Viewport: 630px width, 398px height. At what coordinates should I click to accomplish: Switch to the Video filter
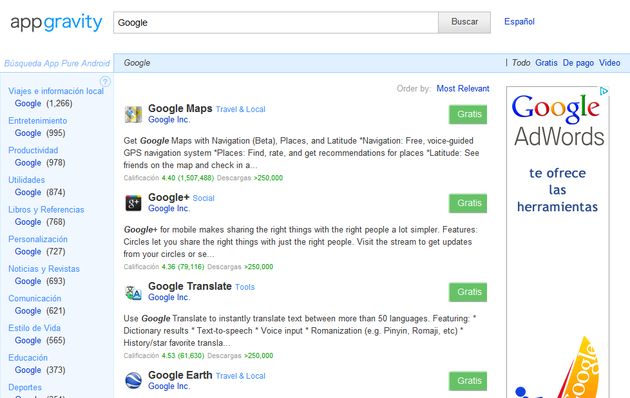point(610,63)
